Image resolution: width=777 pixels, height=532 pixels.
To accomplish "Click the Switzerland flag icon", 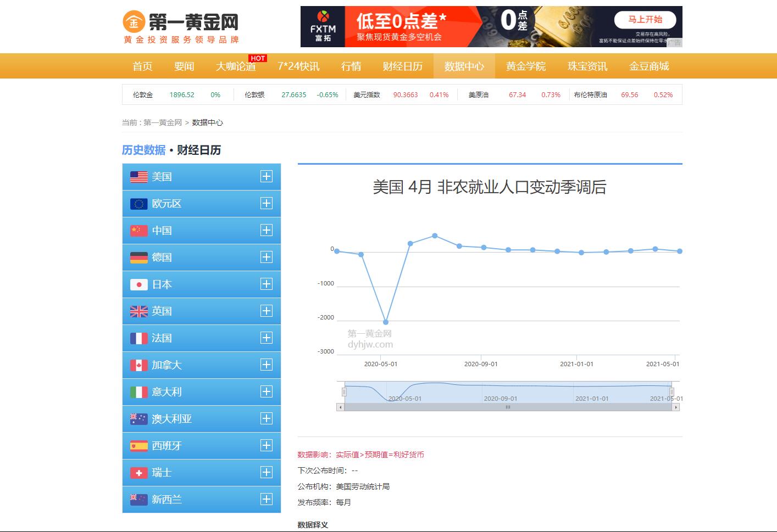I will point(138,473).
